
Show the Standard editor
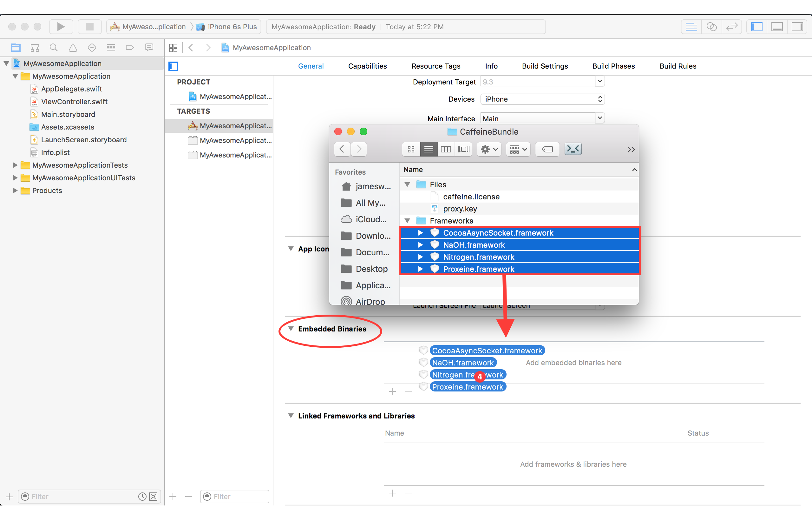click(691, 27)
